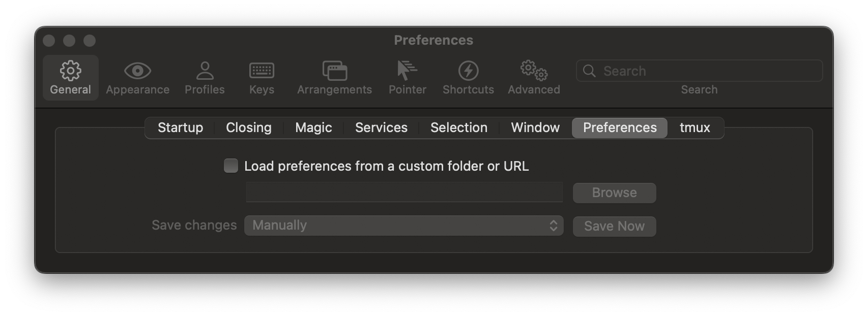The height and width of the screenshot is (316, 868).
Task: Switch to the Startup tab
Action: click(x=180, y=128)
